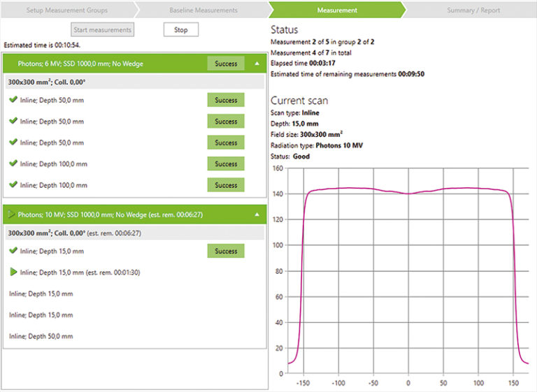This screenshot has height=392, width=537.
Task: Click Success button in the 6 MV group header
Action: (x=226, y=64)
